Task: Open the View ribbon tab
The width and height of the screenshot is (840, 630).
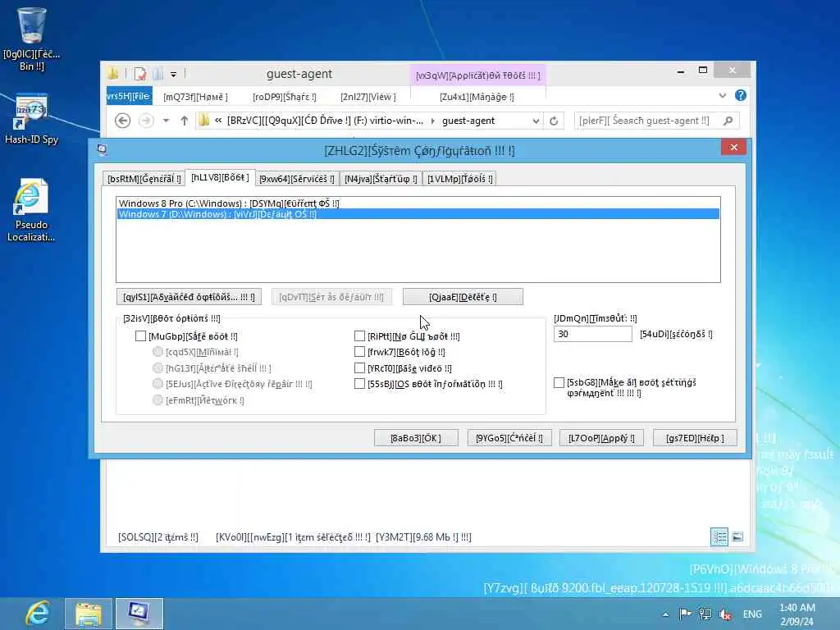Action: [368, 97]
